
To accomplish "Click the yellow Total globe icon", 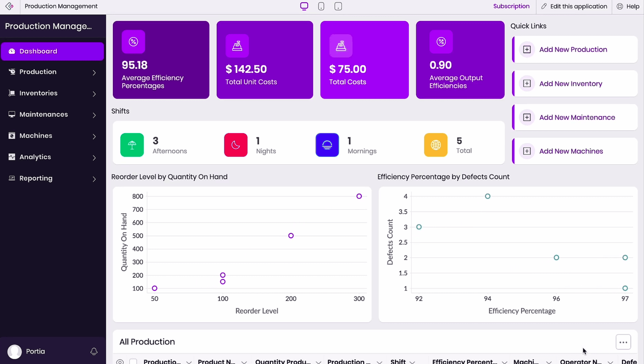I will coord(436,145).
